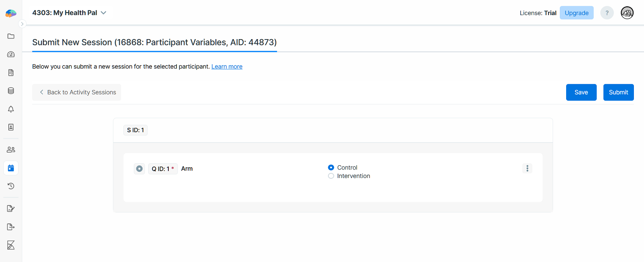Viewport: 644px width, 262px height.
Task: Click the Save button
Action: 581,93
